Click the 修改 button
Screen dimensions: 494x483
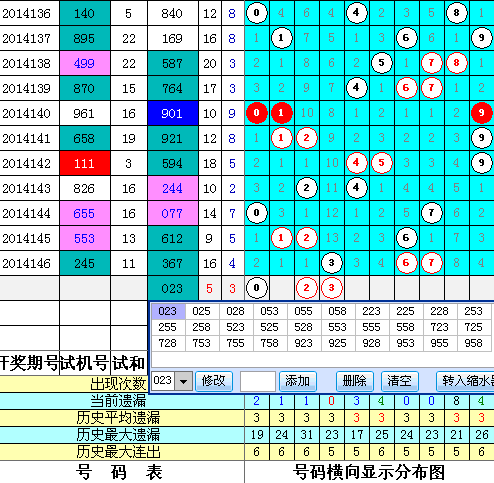213,381
